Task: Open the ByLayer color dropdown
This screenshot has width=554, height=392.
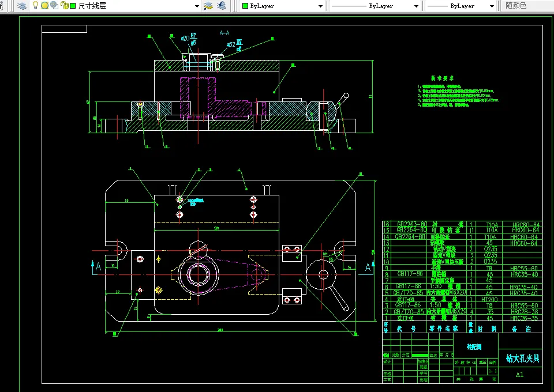Action: [320, 6]
